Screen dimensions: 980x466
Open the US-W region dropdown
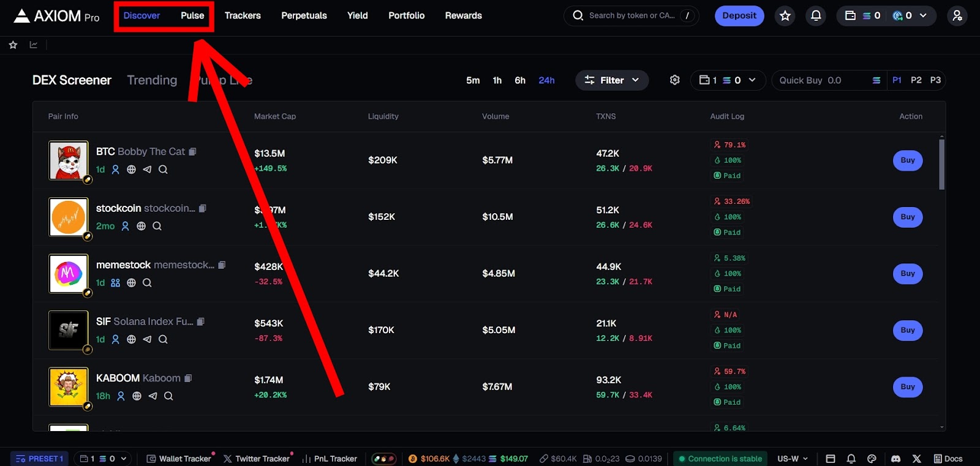click(x=793, y=459)
